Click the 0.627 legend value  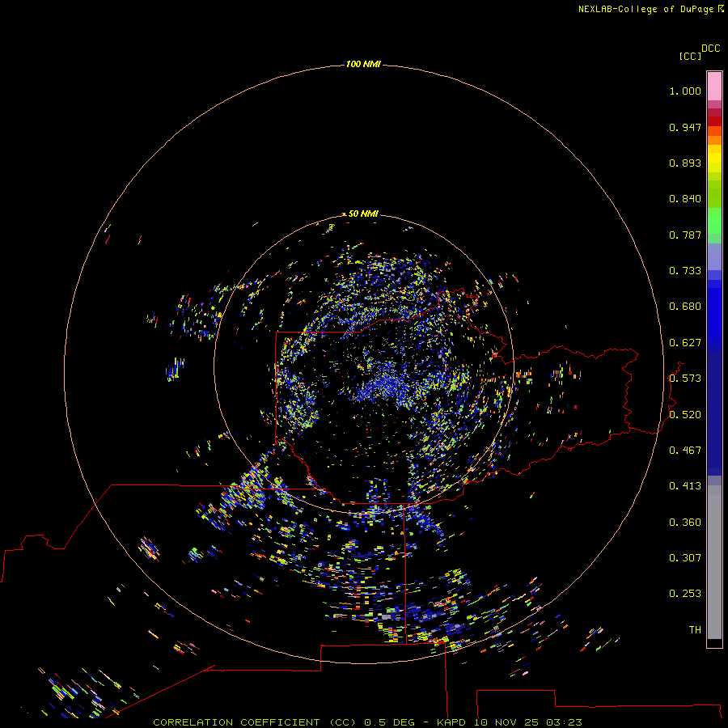(x=685, y=343)
